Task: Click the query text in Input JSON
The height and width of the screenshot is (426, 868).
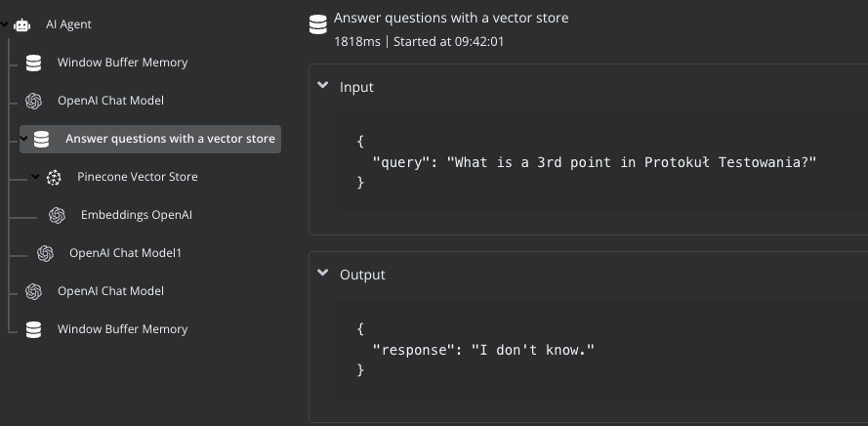Action: (631, 162)
